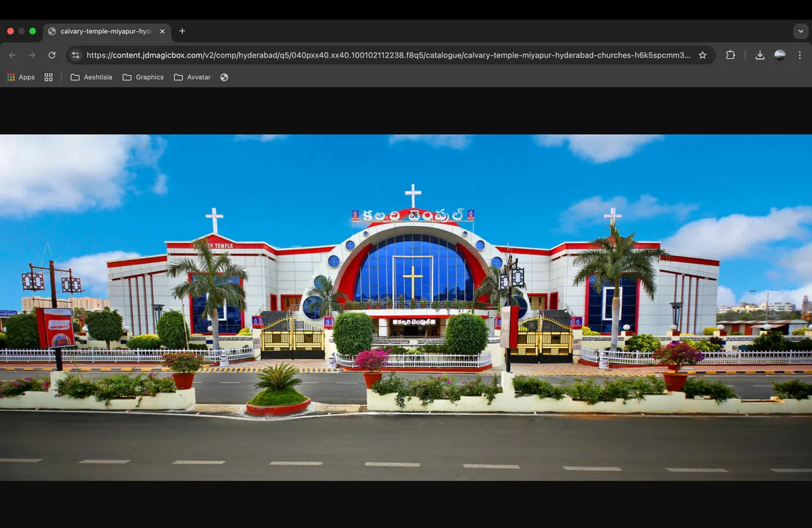Select the calvary-temple-miyapur tab
This screenshot has width=812, height=528.
pyautogui.click(x=105, y=30)
